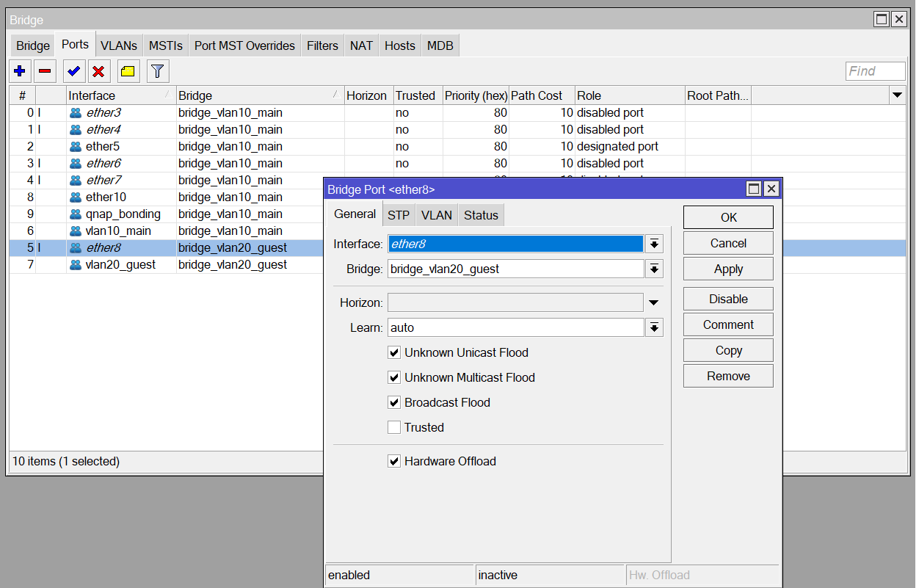919x588 pixels.
Task: Open the column chooser arrow in table header
Action: click(x=896, y=95)
